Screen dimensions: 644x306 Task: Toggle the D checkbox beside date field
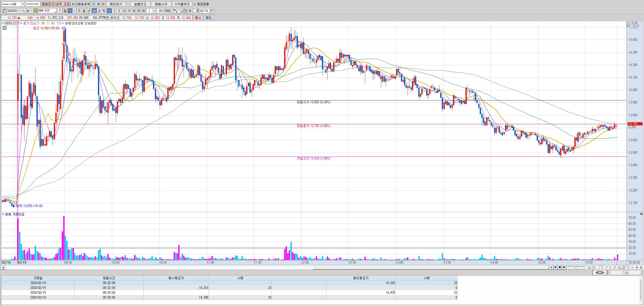[195, 11]
